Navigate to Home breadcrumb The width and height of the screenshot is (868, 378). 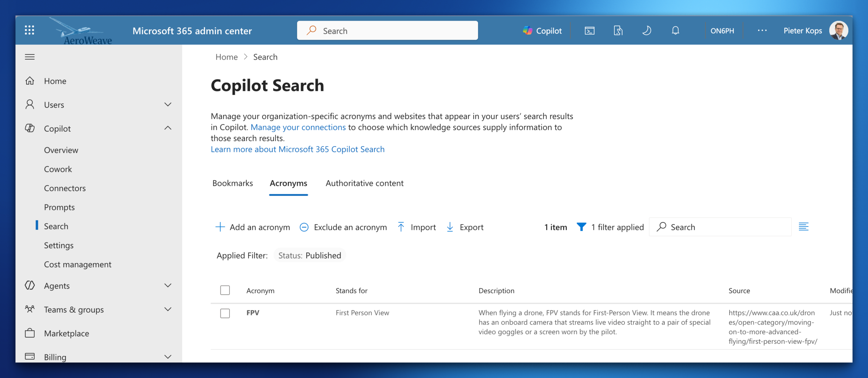(x=226, y=57)
